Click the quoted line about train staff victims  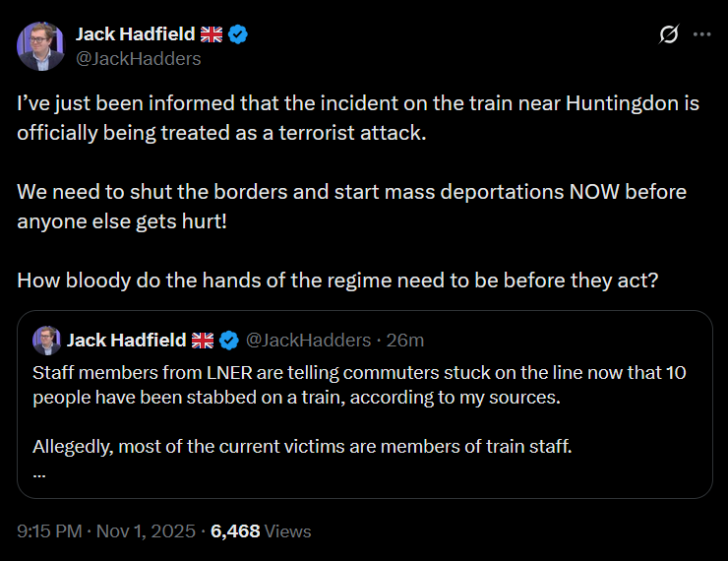pyautogui.click(x=302, y=446)
